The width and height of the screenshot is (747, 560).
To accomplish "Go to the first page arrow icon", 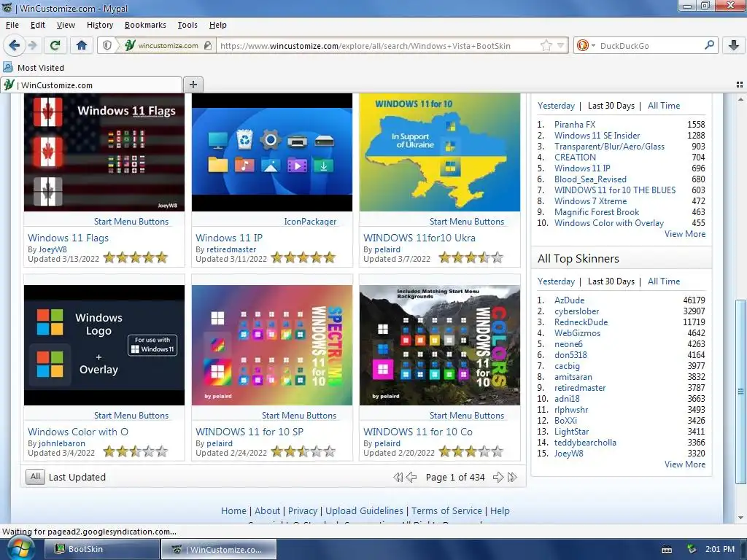I will 398,477.
